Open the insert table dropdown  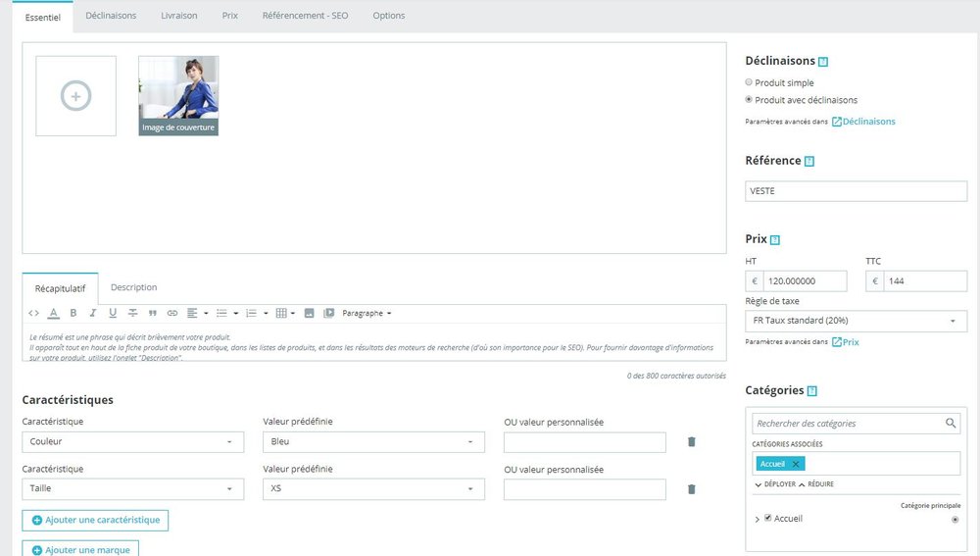[x=285, y=314]
